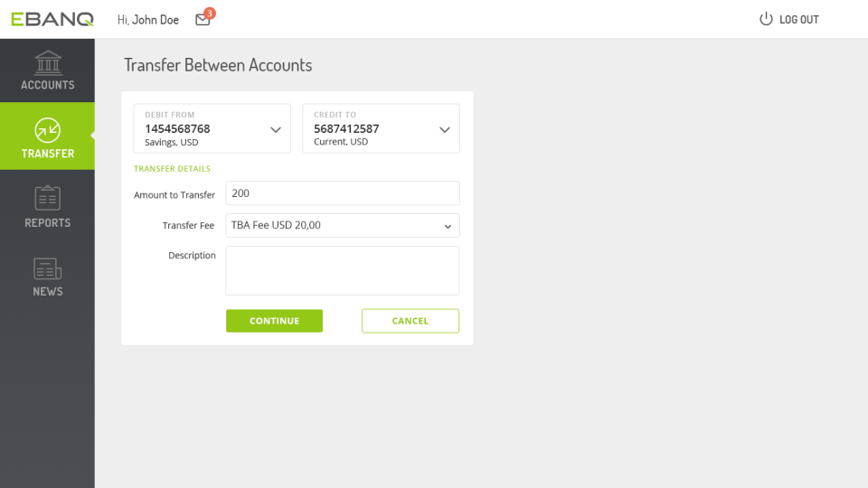The width and height of the screenshot is (868, 488).
Task: Click the power icon beside Log Out
Action: [766, 19]
